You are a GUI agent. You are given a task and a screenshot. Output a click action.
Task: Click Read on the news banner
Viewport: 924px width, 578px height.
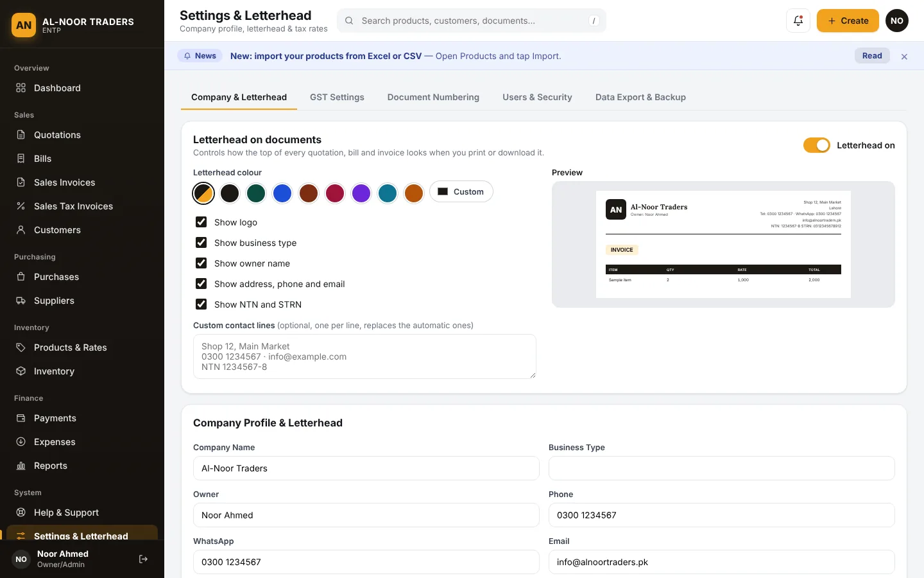click(872, 56)
